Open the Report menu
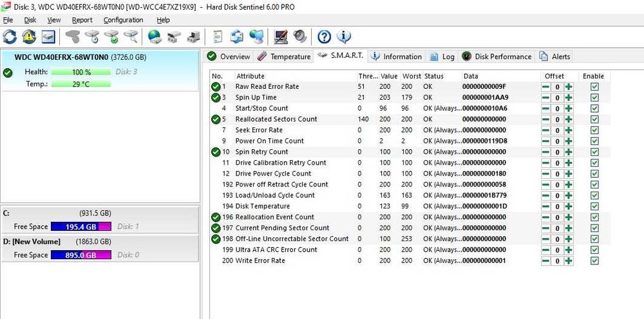 82,20
